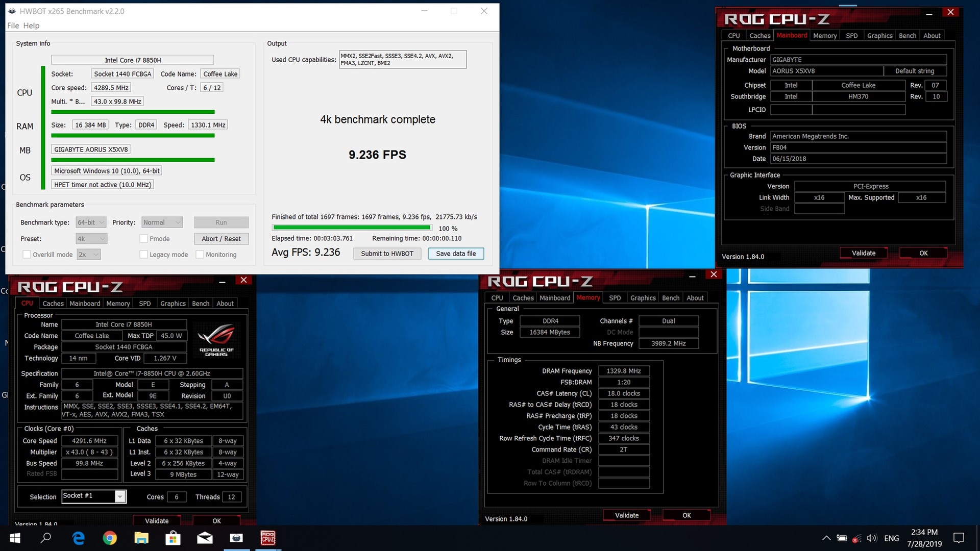This screenshot has width=980, height=551.
Task: Minimize the CPU-Z Memory window
Action: 692,276
